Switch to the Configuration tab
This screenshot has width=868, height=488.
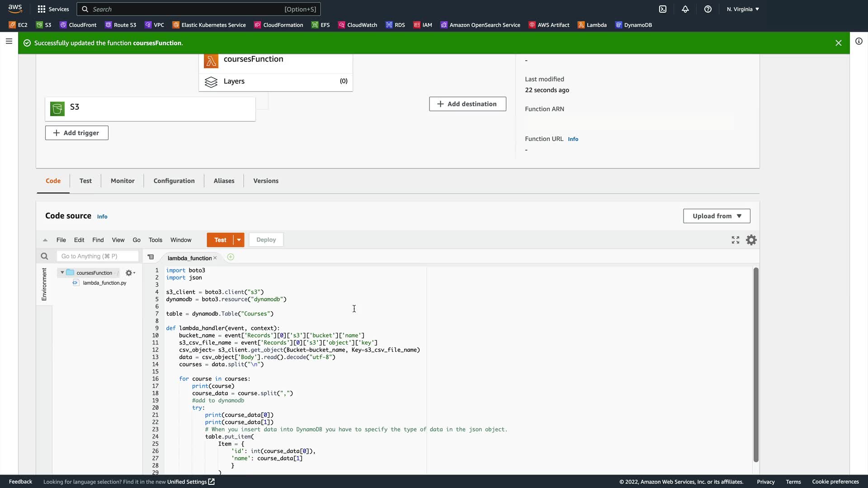click(174, 181)
